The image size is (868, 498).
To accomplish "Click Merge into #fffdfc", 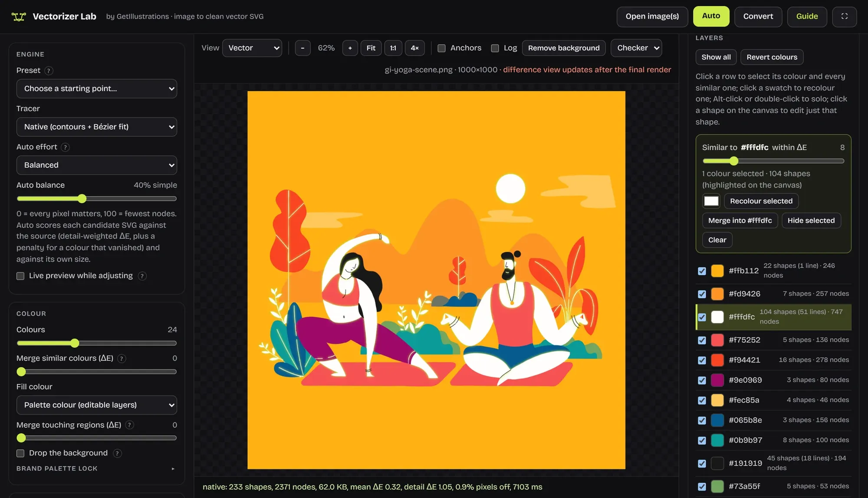I will click(740, 221).
